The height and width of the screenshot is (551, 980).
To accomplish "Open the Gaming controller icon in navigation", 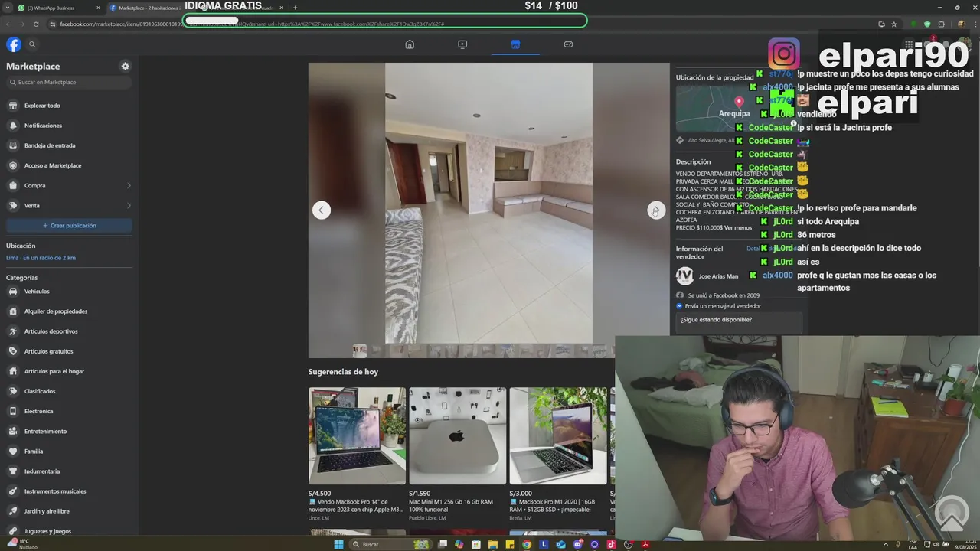I will tap(568, 44).
